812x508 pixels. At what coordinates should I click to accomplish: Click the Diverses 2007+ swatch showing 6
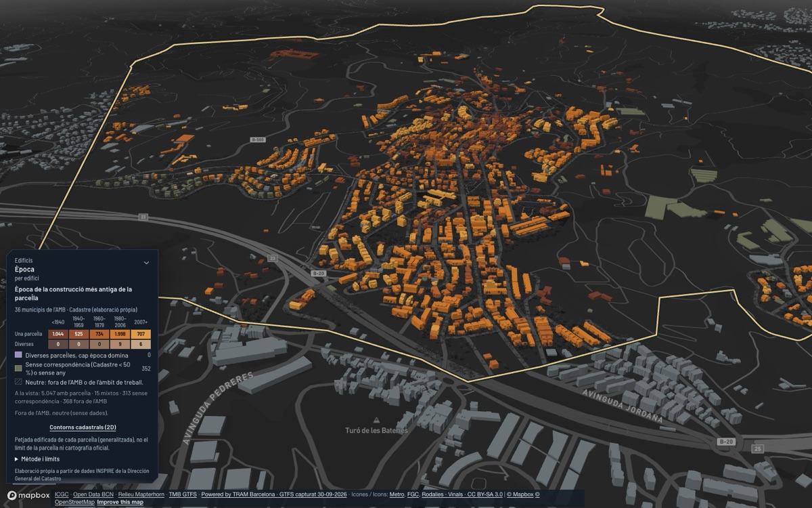click(141, 344)
